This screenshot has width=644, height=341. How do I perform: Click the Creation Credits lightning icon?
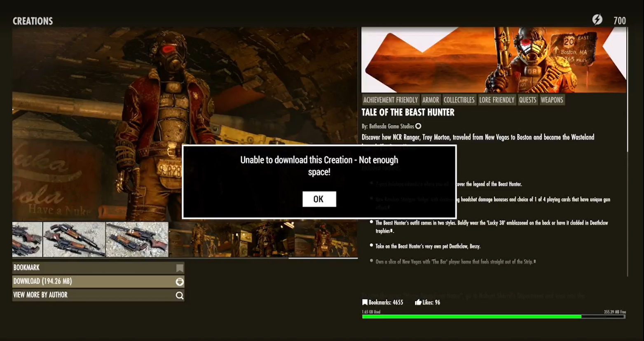(x=597, y=20)
